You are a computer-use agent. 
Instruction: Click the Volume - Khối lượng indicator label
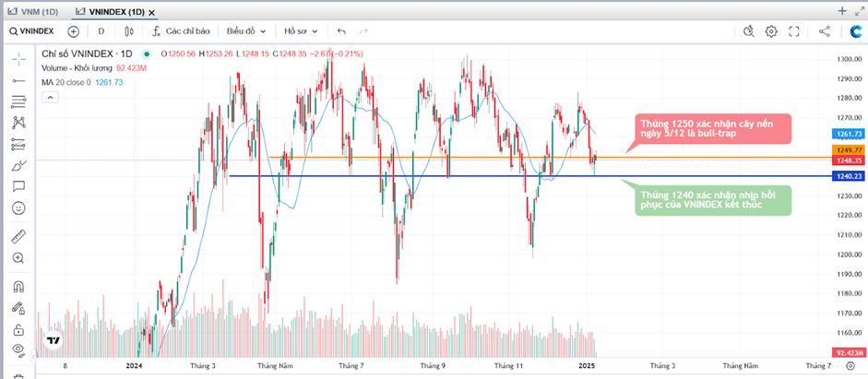click(78, 68)
